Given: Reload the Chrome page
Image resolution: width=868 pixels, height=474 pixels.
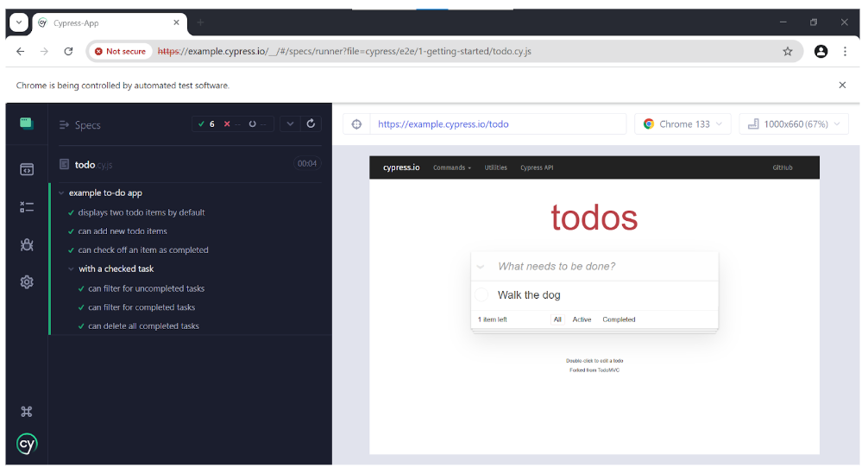Looking at the screenshot, I should [68, 52].
